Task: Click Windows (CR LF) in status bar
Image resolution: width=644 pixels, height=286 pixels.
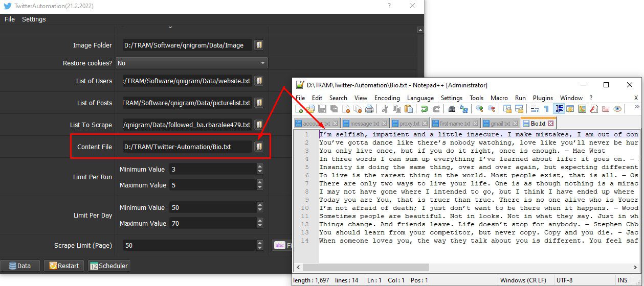Action: click(x=524, y=280)
